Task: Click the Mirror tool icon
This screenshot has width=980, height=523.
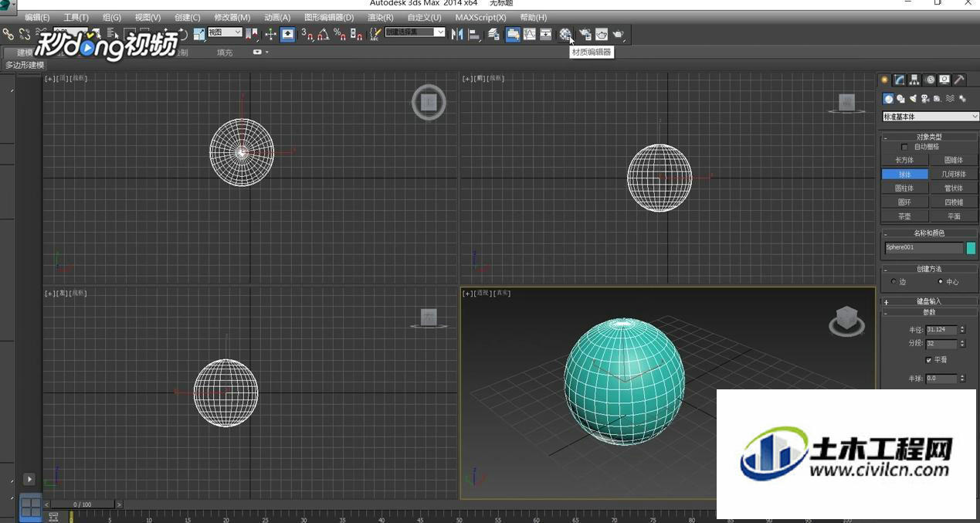Action: tap(456, 34)
